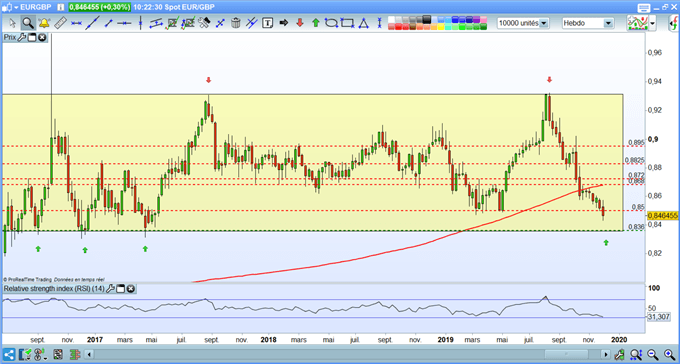Viewport: 680px width, 364px height.
Task: Pick the yellow color swatch
Action: (441, 27)
